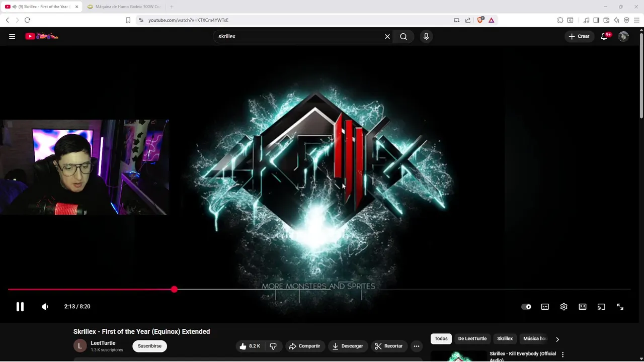The height and width of the screenshot is (362, 644).
Task: Select the Skrillex filter chip
Action: click(505, 339)
